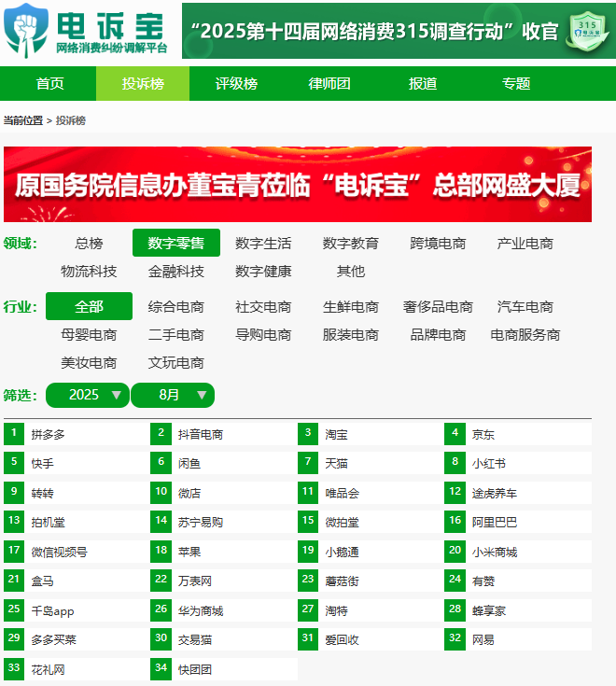
Task: Select the 数字零售 domain filter
Action: click(x=175, y=243)
